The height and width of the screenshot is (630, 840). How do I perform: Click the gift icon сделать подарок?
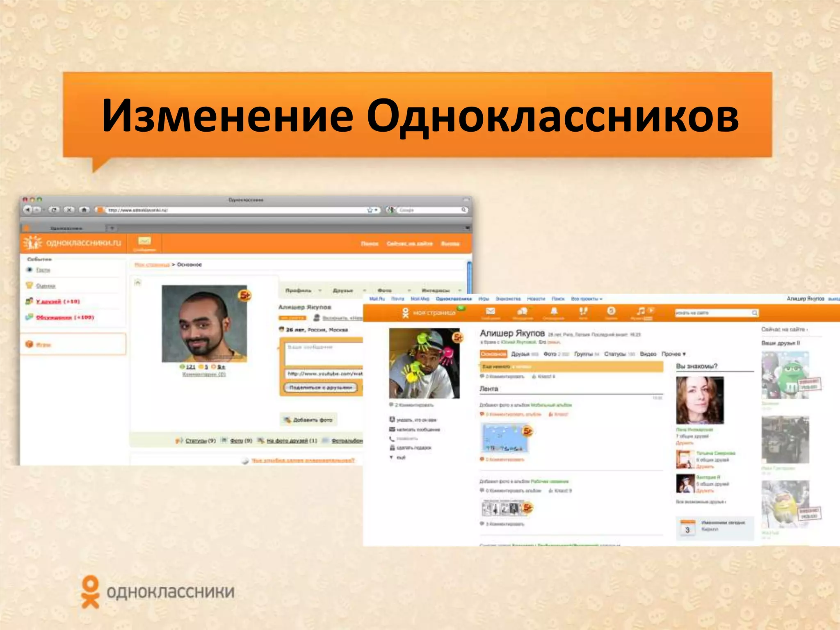[x=392, y=448]
